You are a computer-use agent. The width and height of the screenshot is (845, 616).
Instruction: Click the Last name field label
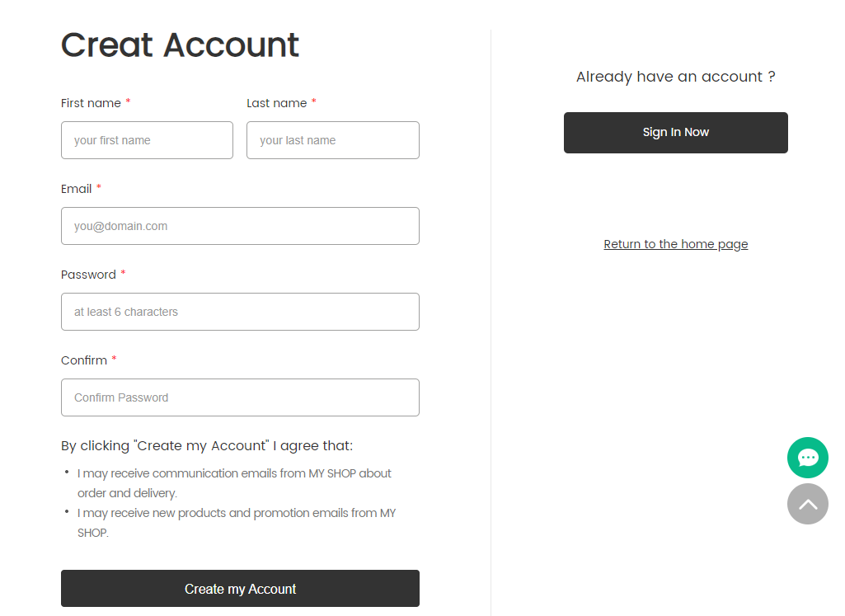point(276,103)
